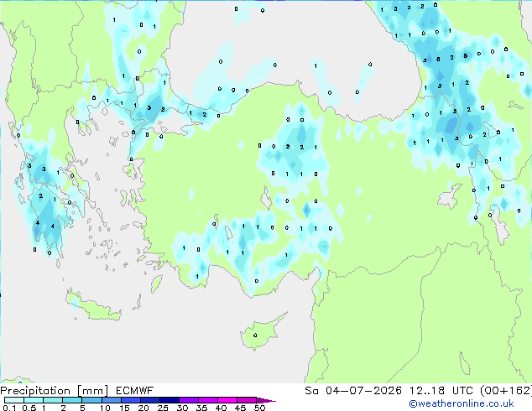Click the '0' precipitation value on Cyprus
Image resolution: width=532 pixels, height=411 pixels.
click(x=255, y=335)
